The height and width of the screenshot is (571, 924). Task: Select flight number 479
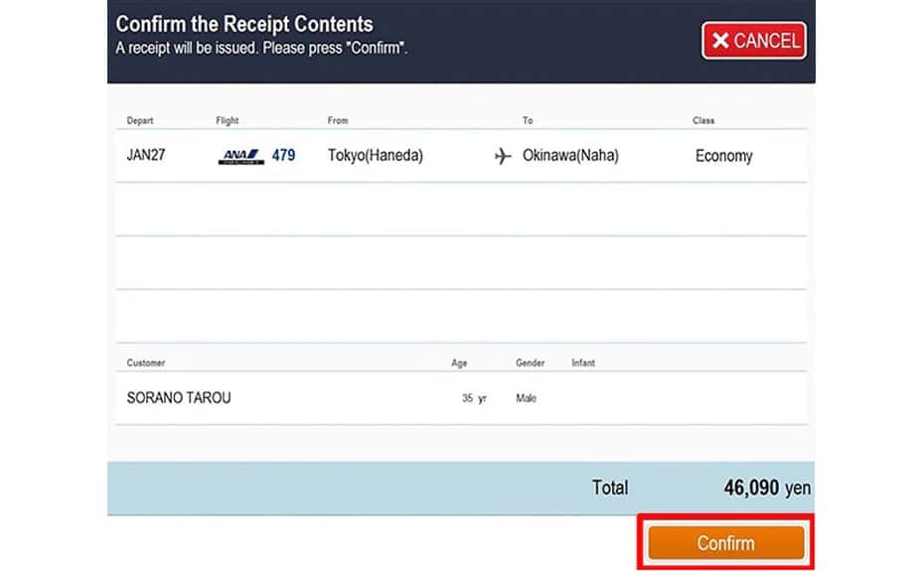click(x=283, y=155)
